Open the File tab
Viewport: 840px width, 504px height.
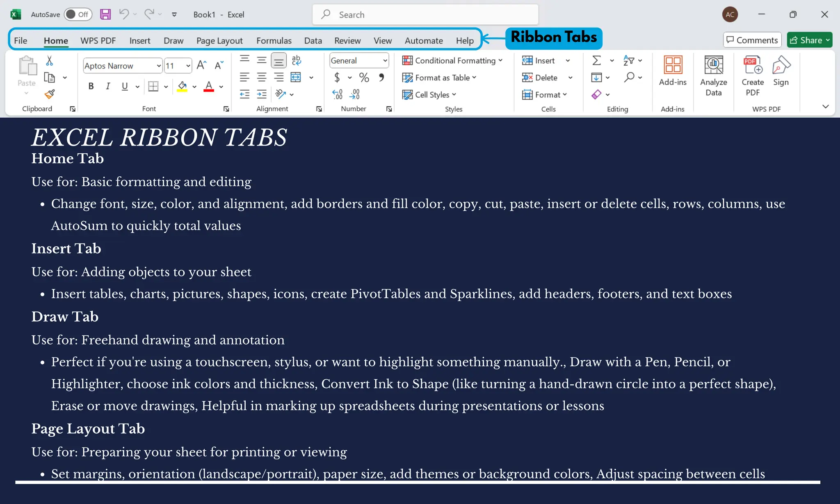tap(21, 40)
